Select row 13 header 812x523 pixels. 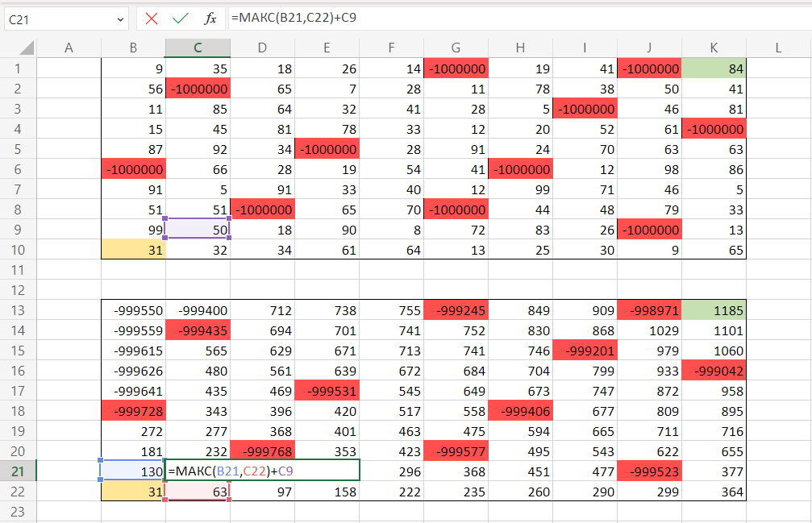point(18,309)
